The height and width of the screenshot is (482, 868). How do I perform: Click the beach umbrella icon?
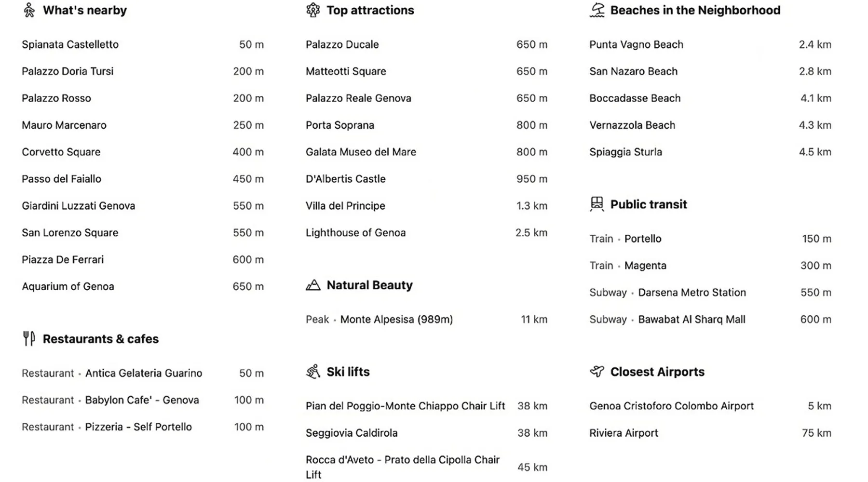pyautogui.click(x=597, y=10)
